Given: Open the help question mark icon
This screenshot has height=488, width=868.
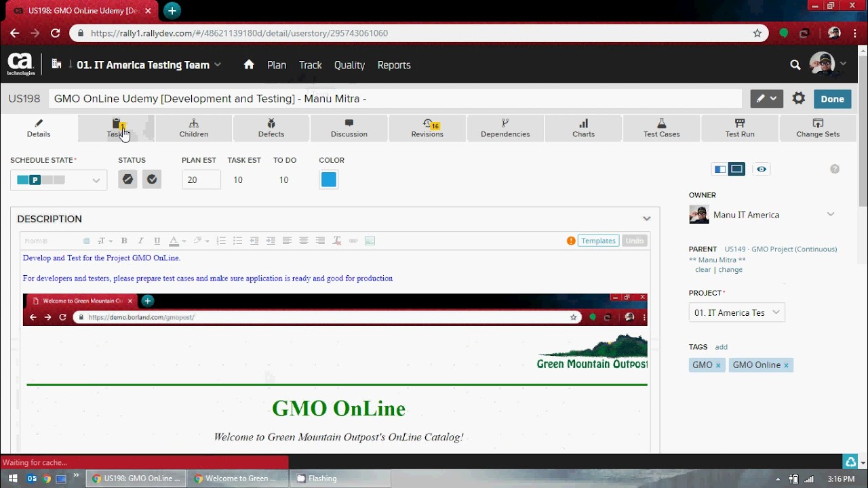Looking at the screenshot, I should tap(835, 169).
